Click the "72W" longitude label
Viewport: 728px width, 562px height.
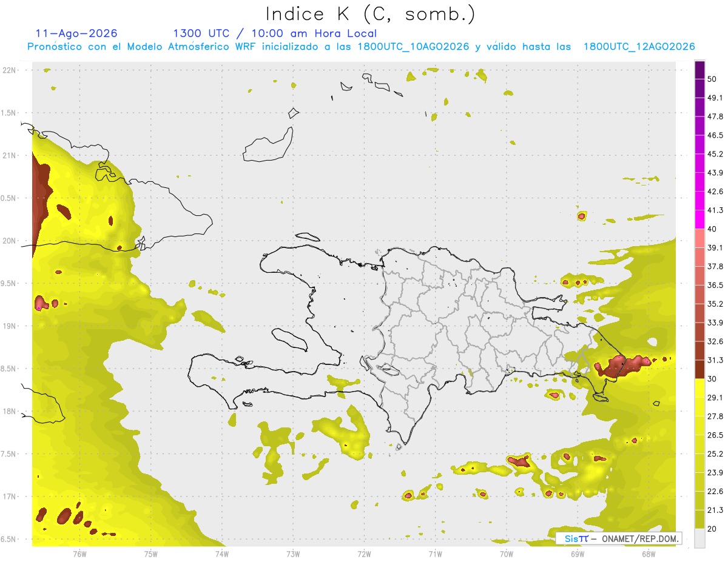click(364, 554)
